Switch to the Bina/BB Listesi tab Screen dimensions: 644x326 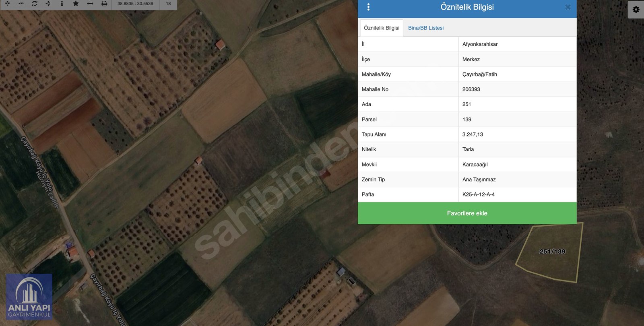click(x=426, y=28)
